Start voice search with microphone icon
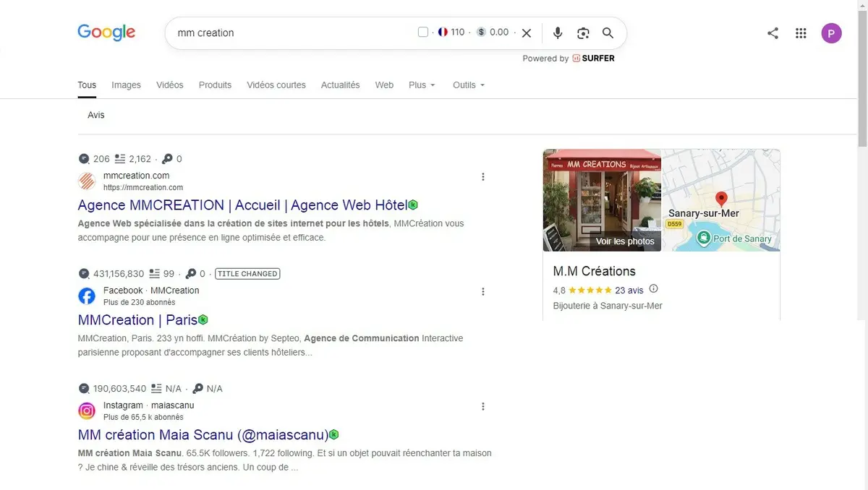 557,33
